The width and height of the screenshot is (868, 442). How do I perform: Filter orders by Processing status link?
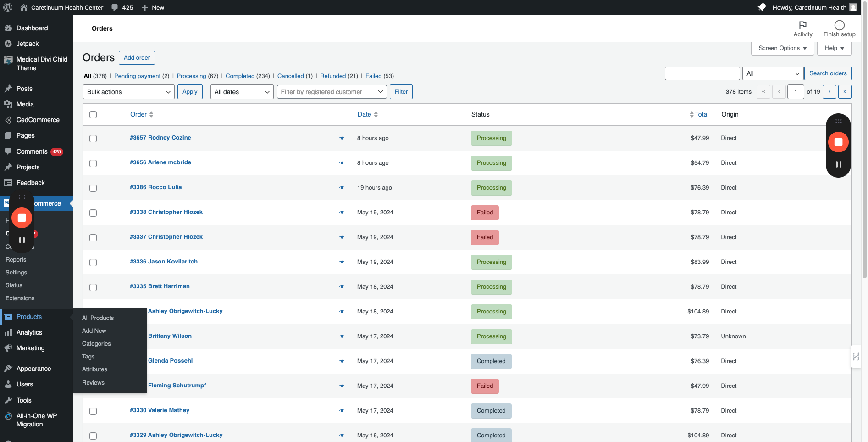pyautogui.click(x=191, y=76)
